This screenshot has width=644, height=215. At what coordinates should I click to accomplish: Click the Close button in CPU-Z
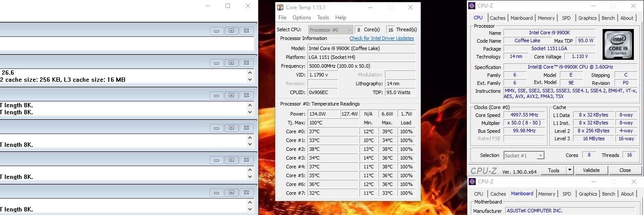625,170
